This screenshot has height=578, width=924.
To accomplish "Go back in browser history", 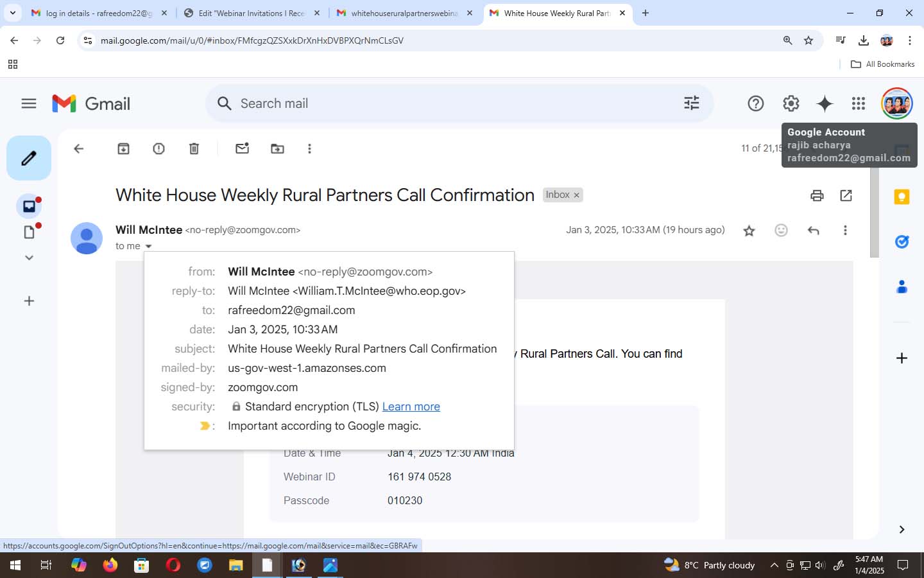I will tap(14, 40).
